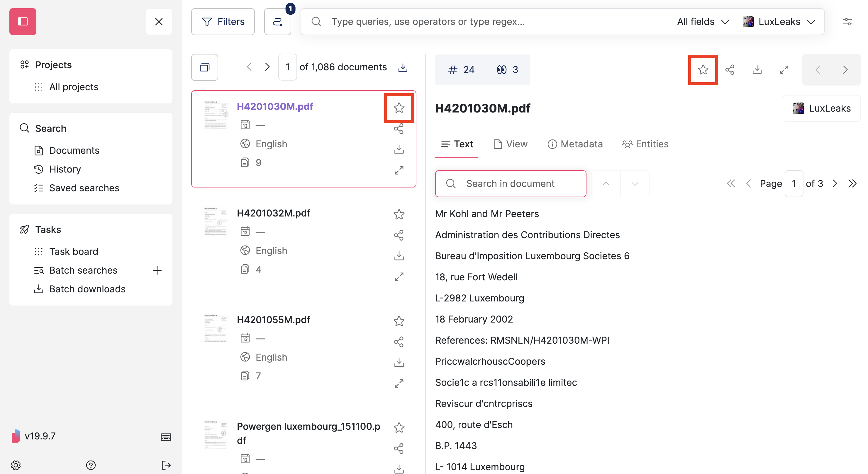Jump to next match with down chevron
This screenshot has height=474, width=868.
tap(635, 183)
